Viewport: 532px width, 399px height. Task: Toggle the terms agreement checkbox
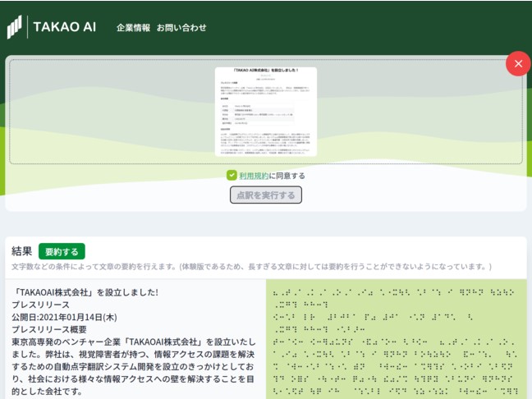tap(232, 175)
